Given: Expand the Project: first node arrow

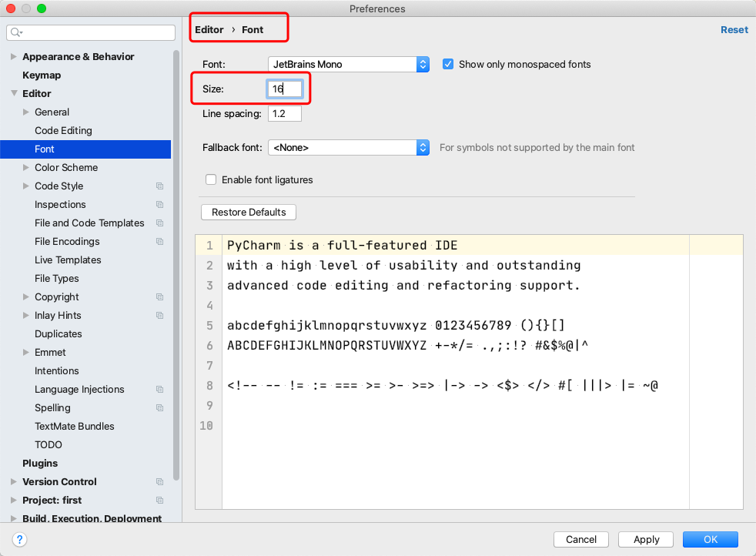Looking at the screenshot, I should (14, 500).
